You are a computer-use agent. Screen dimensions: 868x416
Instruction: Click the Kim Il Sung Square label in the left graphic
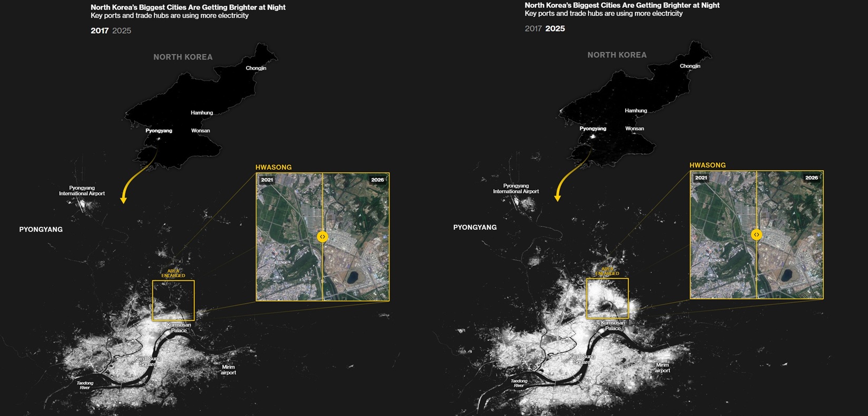[148, 361]
